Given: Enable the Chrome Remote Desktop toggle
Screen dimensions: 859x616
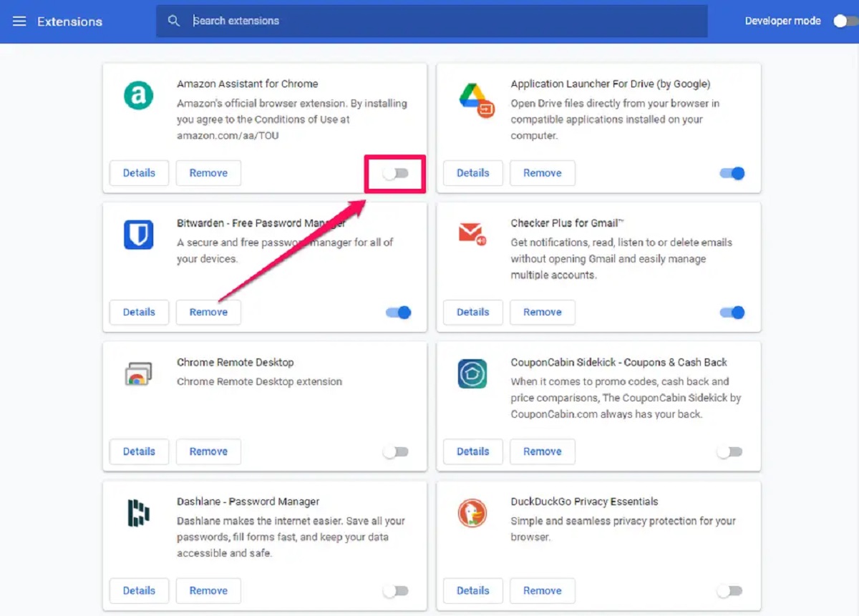Looking at the screenshot, I should pos(395,452).
